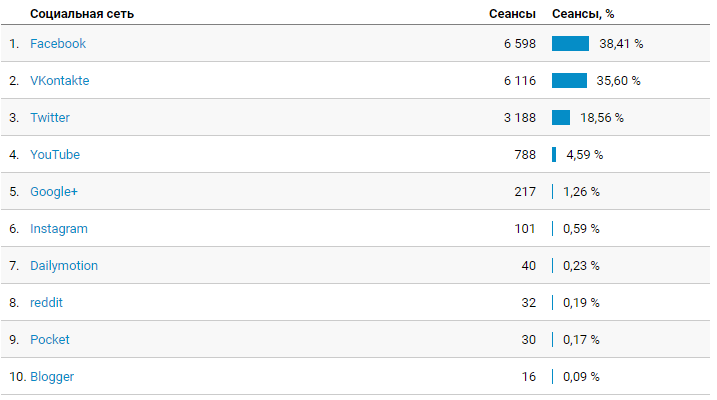Screen dimensions: 717x400
Task: Click the 3 188 sessions value
Action: click(x=519, y=117)
